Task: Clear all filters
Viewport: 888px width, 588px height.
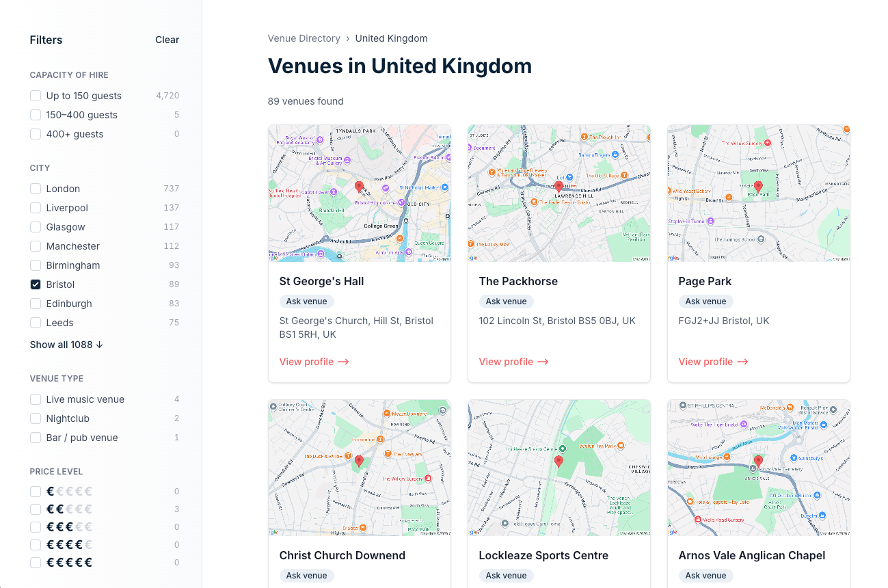Action: (x=167, y=40)
